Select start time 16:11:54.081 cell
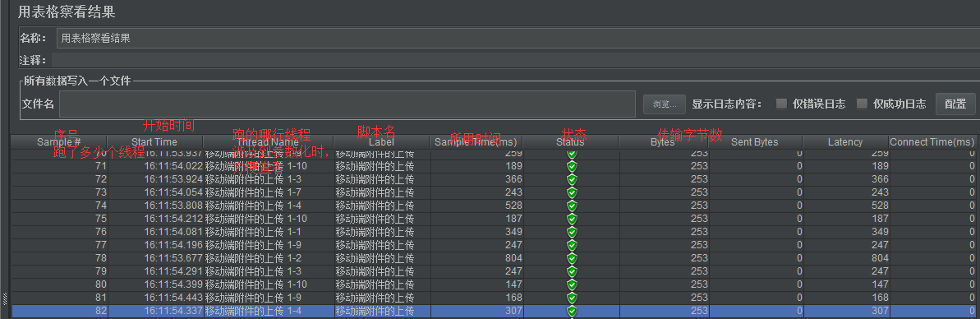This screenshot has height=319, width=980. pos(155,231)
